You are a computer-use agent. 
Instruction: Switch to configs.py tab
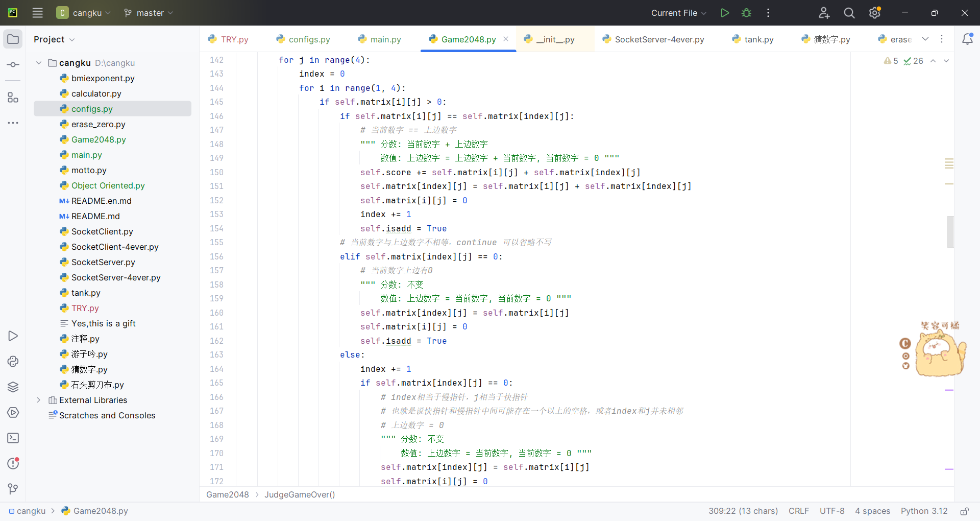click(x=303, y=39)
